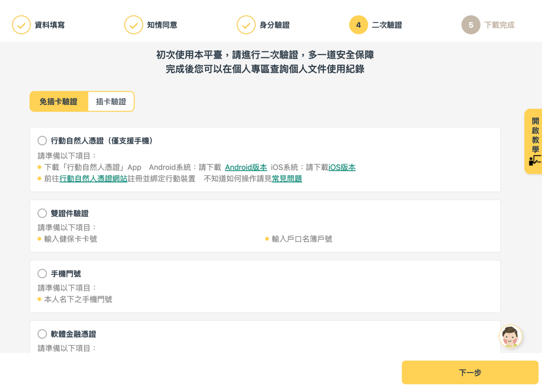Select 雙證件驗證 radio option
Screen dimensions: 542x392
click(42, 213)
